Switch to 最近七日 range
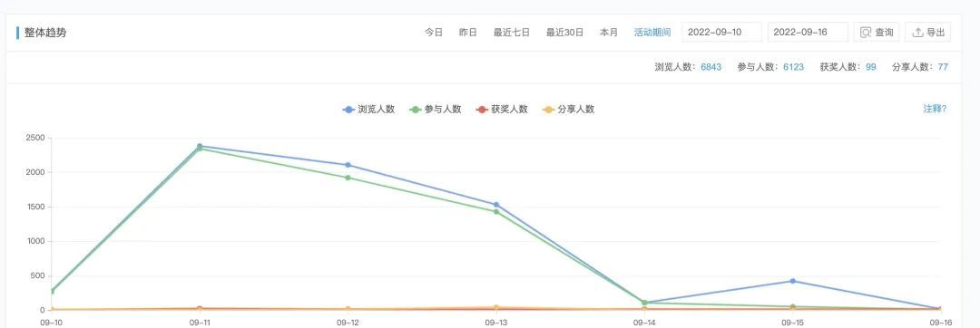This screenshot has height=328, width=980. (511, 33)
